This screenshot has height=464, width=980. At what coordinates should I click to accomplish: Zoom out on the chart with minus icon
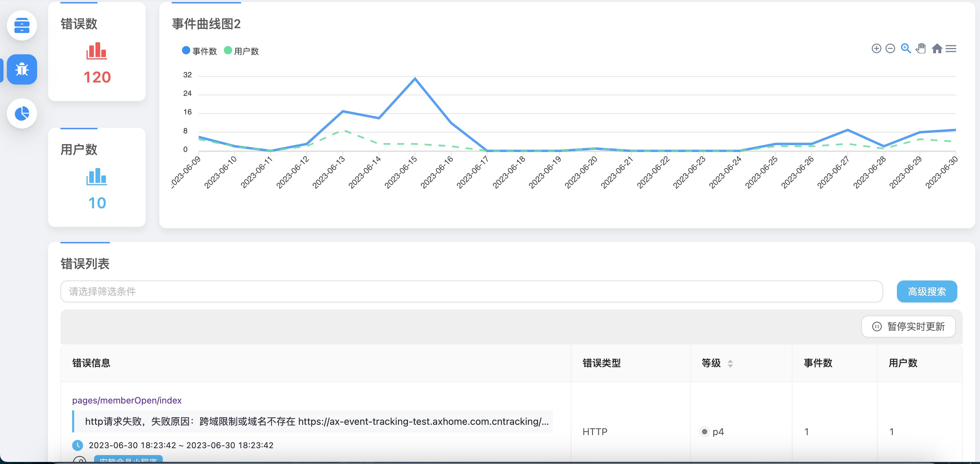click(890, 48)
